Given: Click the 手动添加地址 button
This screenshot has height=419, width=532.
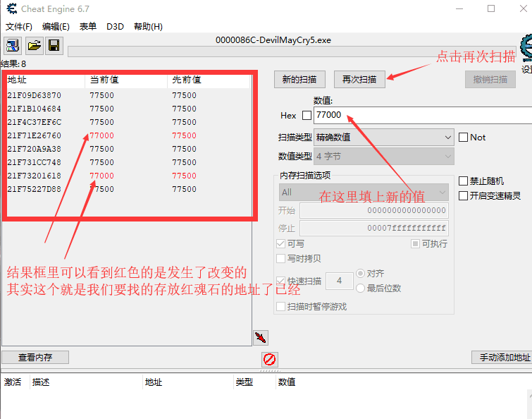Looking at the screenshot, I should tap(502, 357).
